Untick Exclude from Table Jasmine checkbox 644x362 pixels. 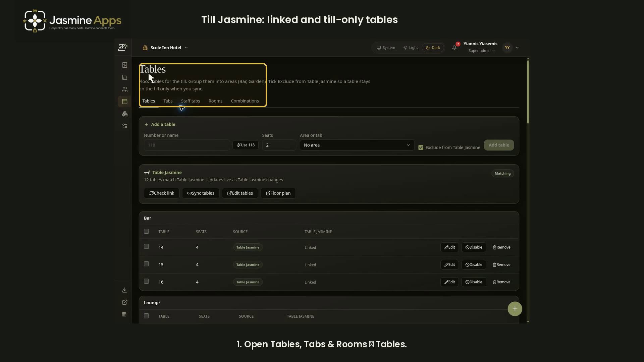point(421,147)
